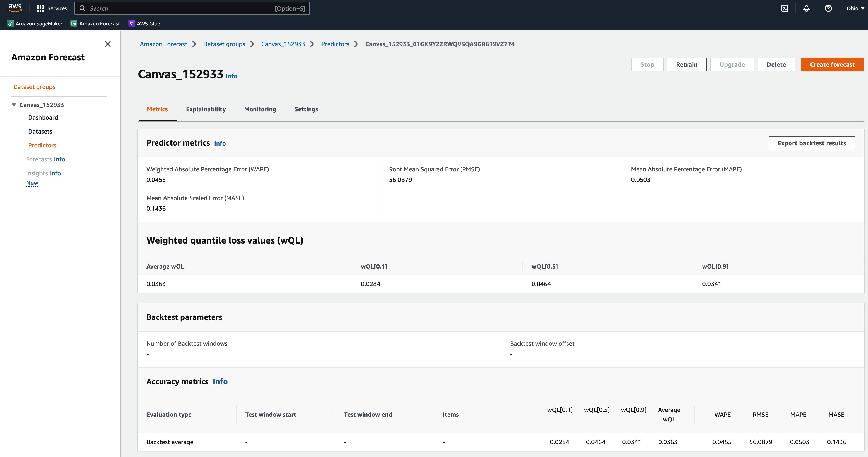The width and height of the screenshot is (868, 457).
Task: Click the RMSE column header in accuracy table
Action: point(761,415)
